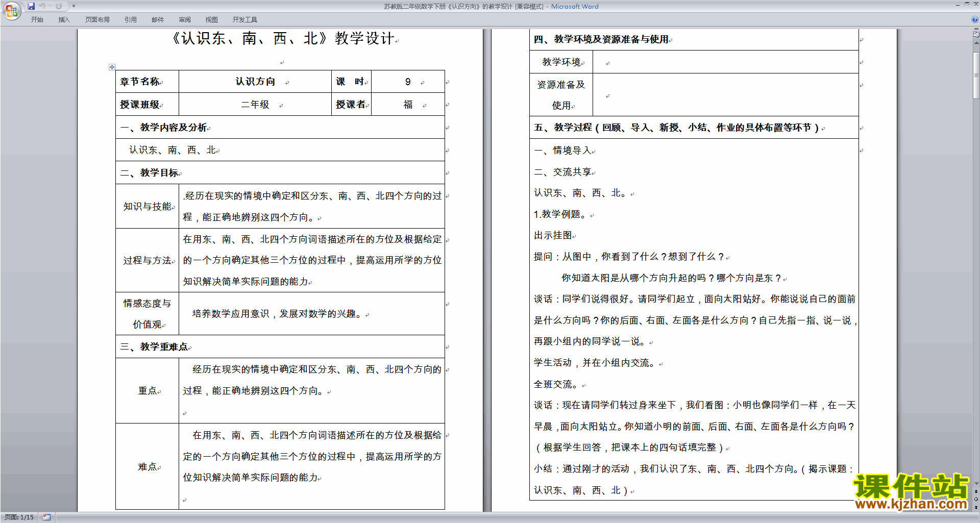Click the line 一、情境导入
The image size is (980, 523).
click(563, 151)
